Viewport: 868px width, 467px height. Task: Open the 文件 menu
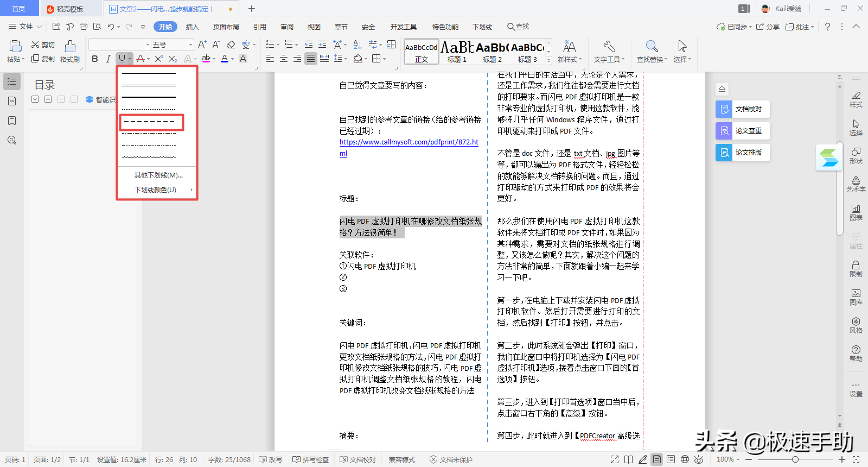(x=25, y=27)
